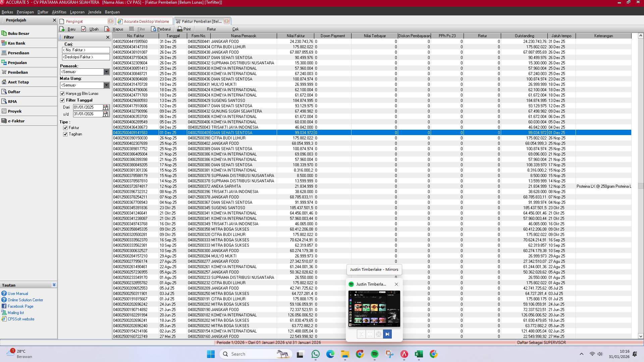Open the Laporan menu
The width and height of the screenshot is (644, 362).
77,12
